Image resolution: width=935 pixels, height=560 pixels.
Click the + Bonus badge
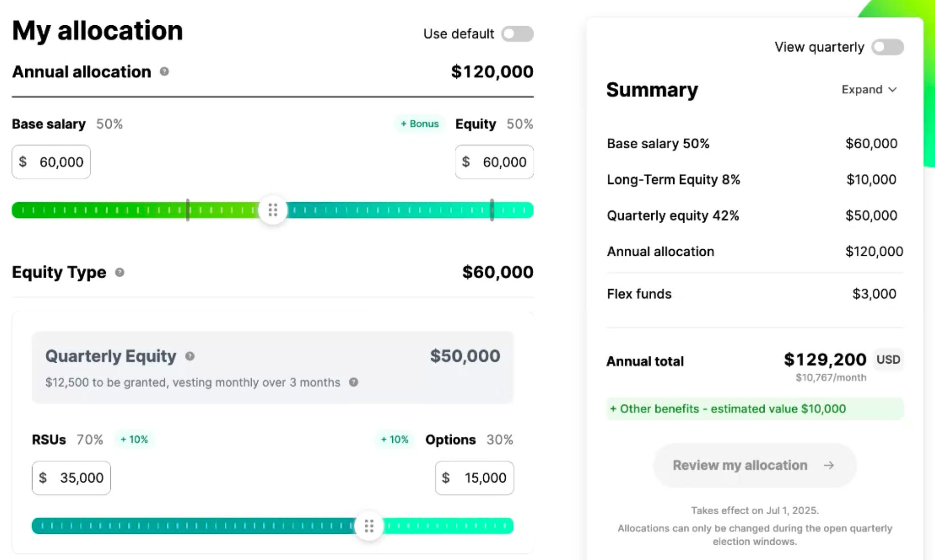pos(420,124)
